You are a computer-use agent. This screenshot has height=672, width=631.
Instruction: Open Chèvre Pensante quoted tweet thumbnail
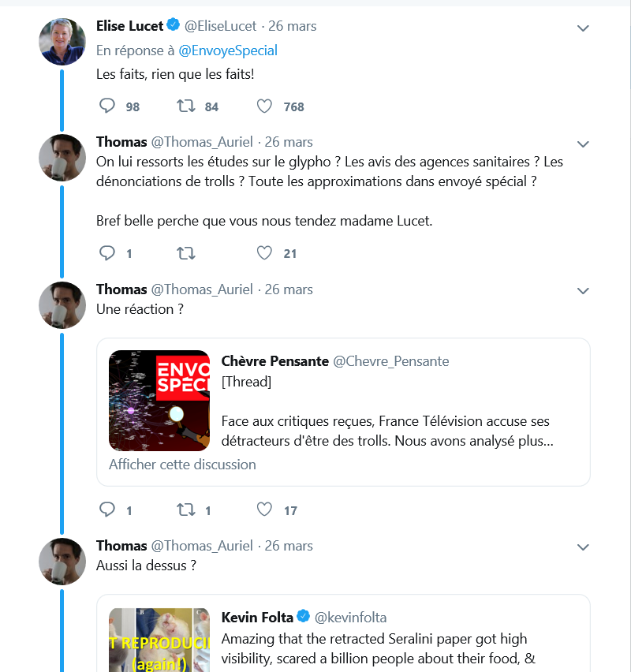159,401
